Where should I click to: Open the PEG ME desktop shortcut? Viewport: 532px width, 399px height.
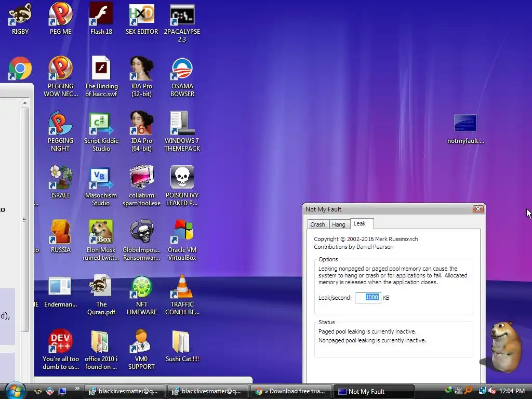tap(60, 19)
